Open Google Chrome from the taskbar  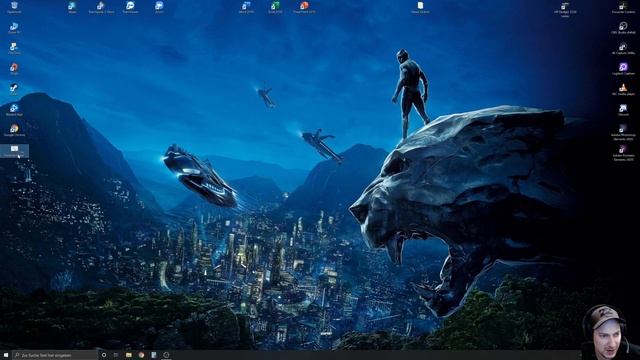141,355
